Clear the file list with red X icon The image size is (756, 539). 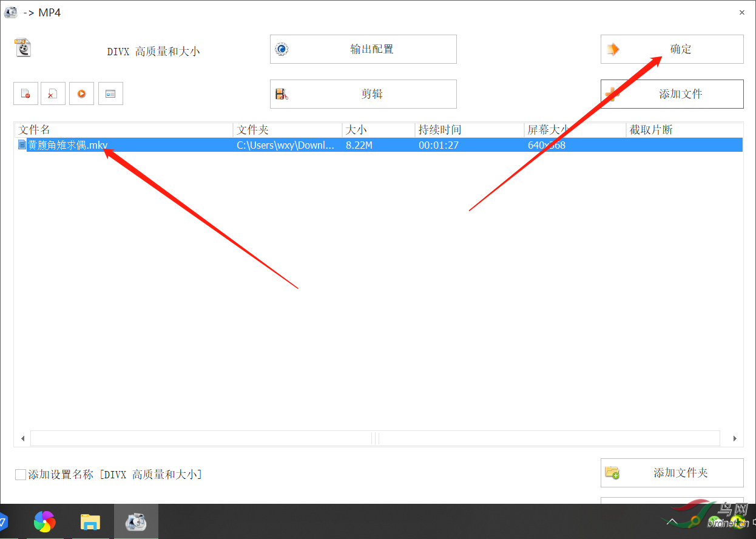coord(53,93)
